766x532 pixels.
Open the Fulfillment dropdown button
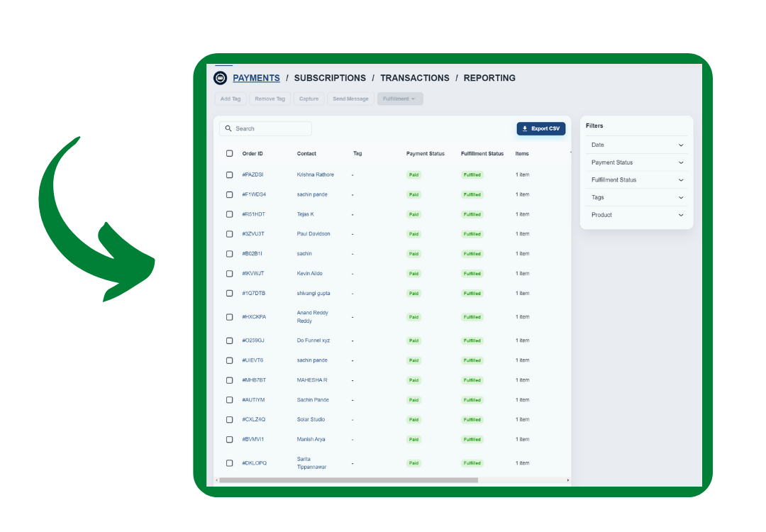coord(400,99)
